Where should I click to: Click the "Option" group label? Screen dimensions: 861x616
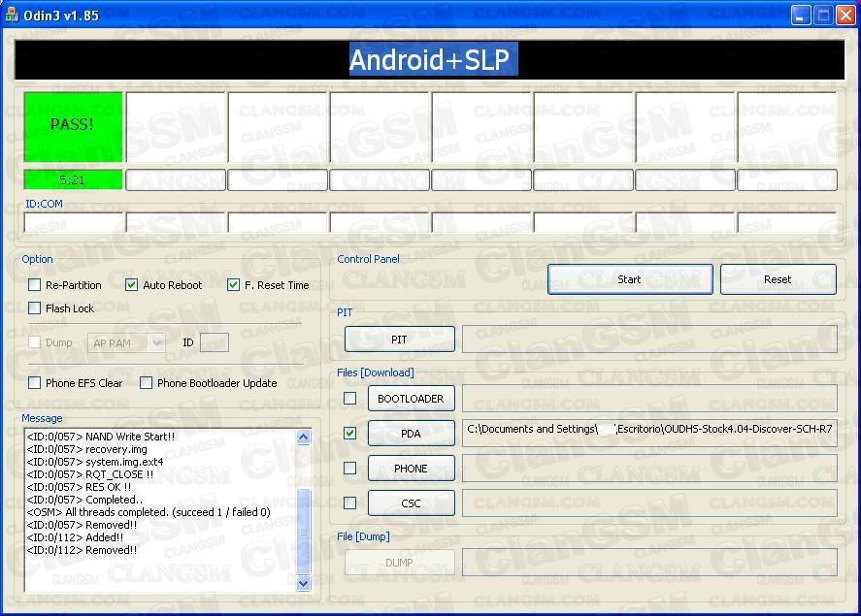tap(37, 259)
